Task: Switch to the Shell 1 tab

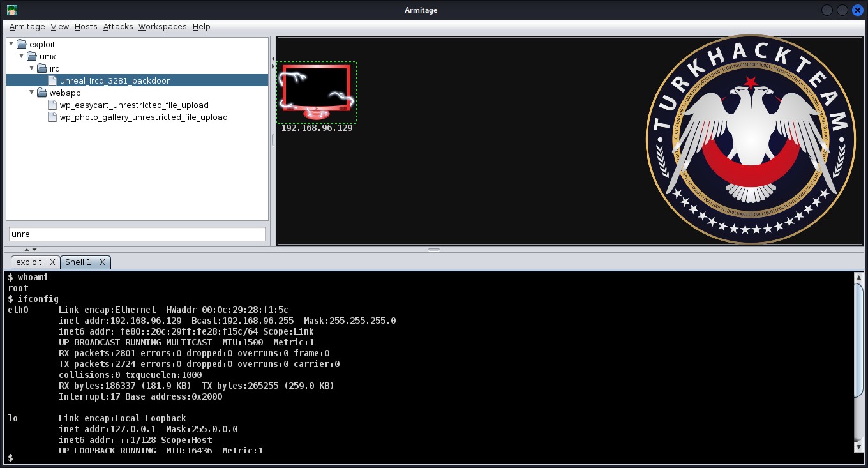Action: tap(78, 262)
